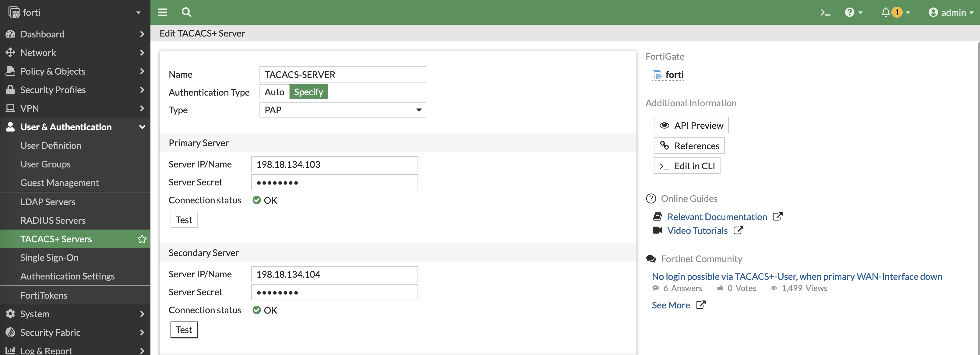Open the Type PAP dropdown

[342, 110]
